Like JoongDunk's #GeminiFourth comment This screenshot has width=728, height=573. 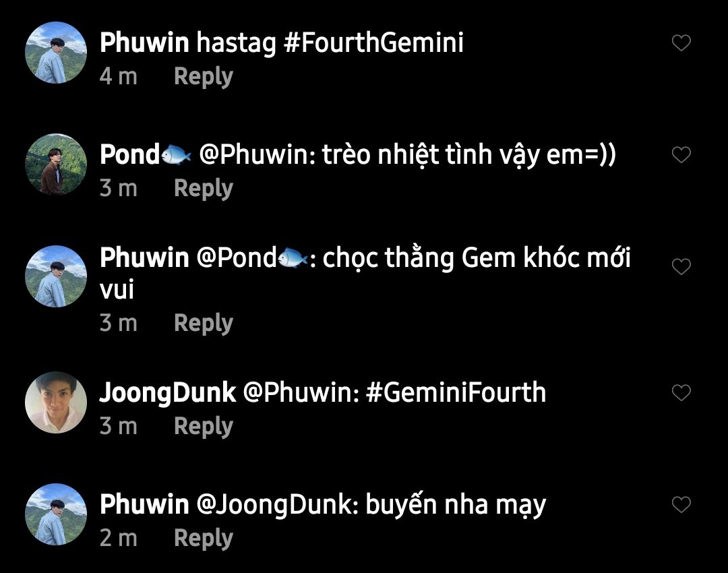pyautogui.click(x=681, y=392)
